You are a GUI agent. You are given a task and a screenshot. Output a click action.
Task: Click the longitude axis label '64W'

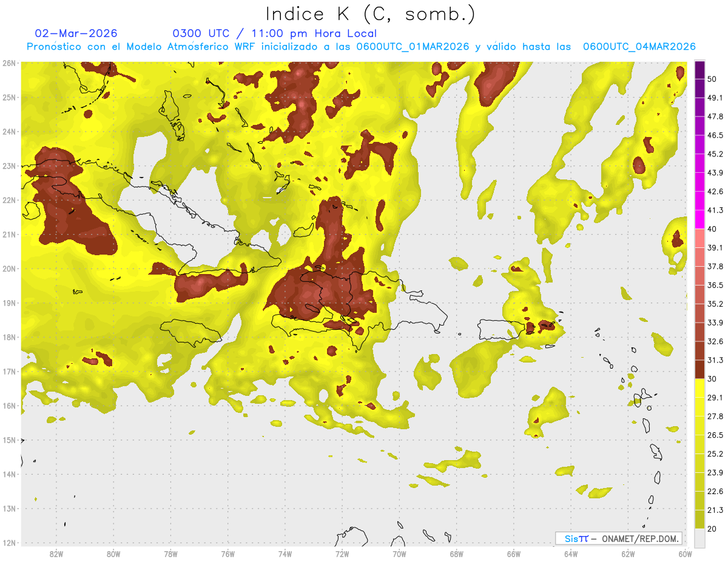click(x=571, y=554)
